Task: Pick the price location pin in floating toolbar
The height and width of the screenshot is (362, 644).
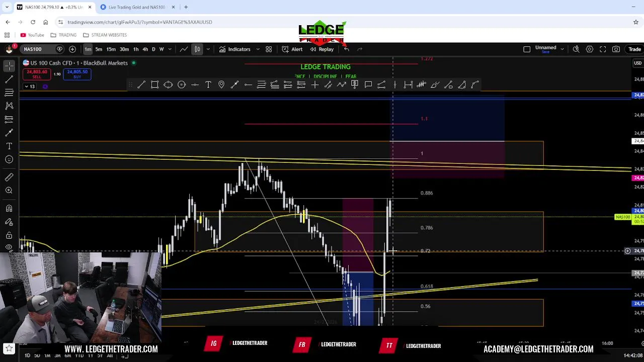Action: pos(221,84)
